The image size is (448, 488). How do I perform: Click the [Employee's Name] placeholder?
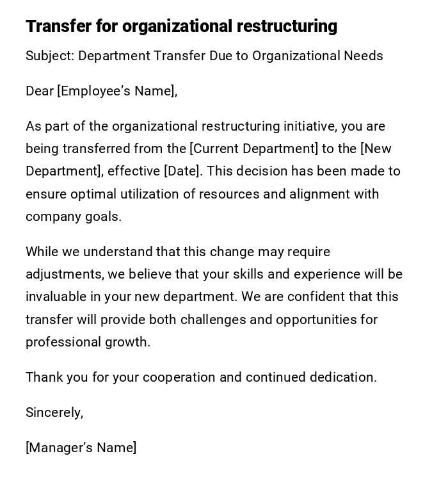point(116,91)
